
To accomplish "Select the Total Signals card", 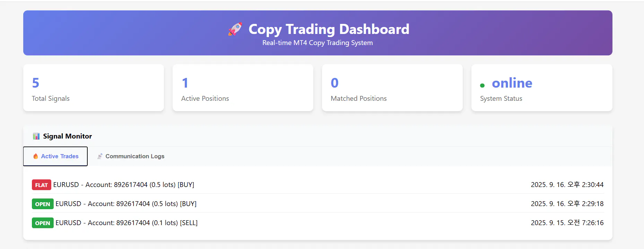I will tap(94, 88).
